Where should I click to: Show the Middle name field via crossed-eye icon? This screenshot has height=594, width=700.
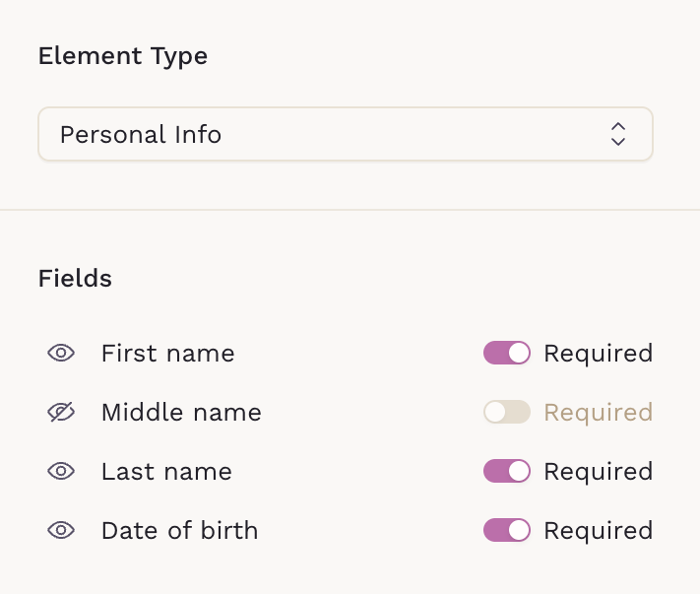tap(61, 413)
